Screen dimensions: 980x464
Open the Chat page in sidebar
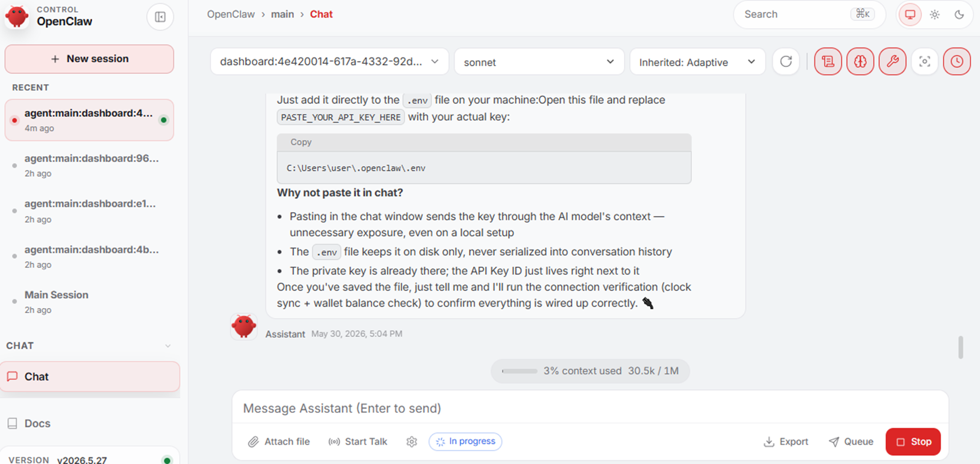click(90, 377)
